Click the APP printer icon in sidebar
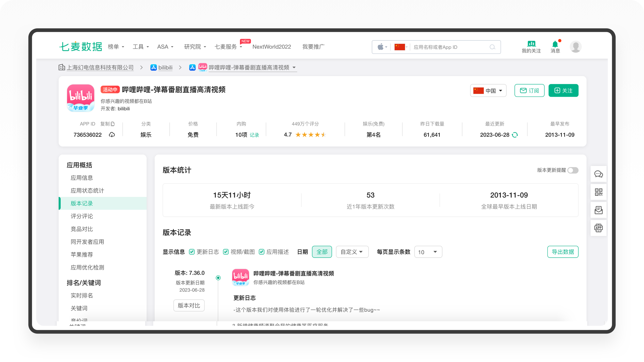The image size is (644, 362). point(598,228)
